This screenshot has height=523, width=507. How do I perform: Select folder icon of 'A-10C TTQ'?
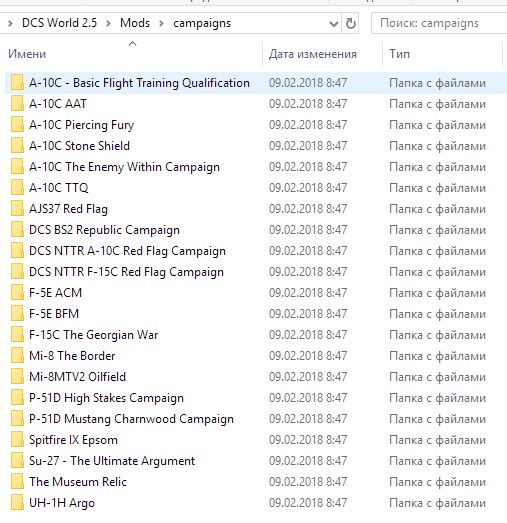[x=17, y=188]
